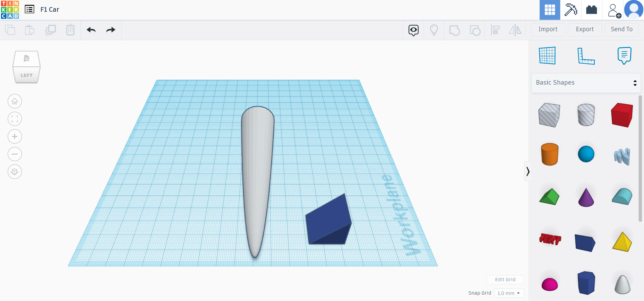Click the view cube LEFT face
The height and width of the screenshot is (301, 644).
[x=26, y=75]
